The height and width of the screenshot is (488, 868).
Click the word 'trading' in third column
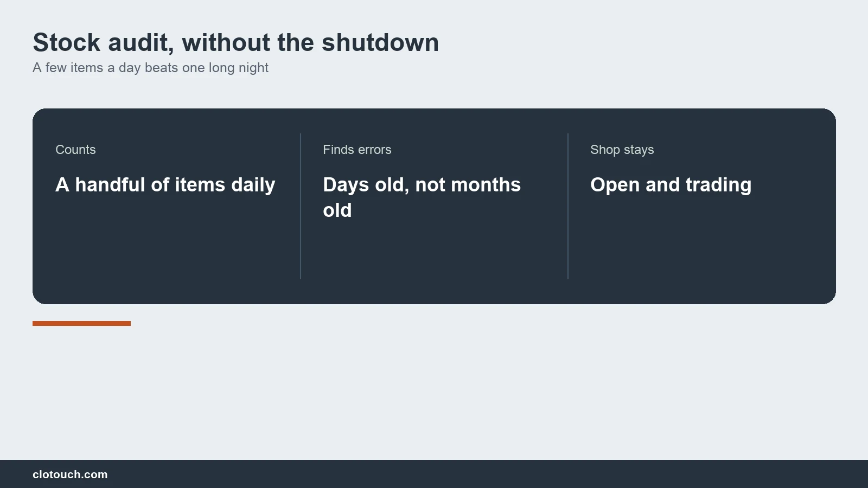718,185
